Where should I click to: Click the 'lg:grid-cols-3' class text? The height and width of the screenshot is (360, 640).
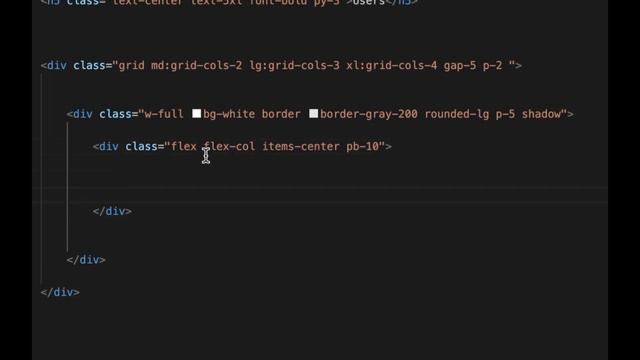[x=294, y=65]
